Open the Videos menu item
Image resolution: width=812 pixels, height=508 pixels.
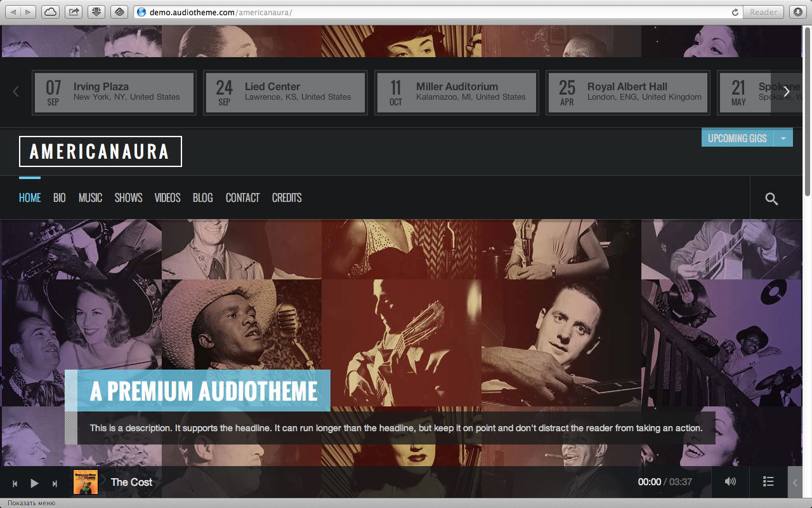coord(167,198)
